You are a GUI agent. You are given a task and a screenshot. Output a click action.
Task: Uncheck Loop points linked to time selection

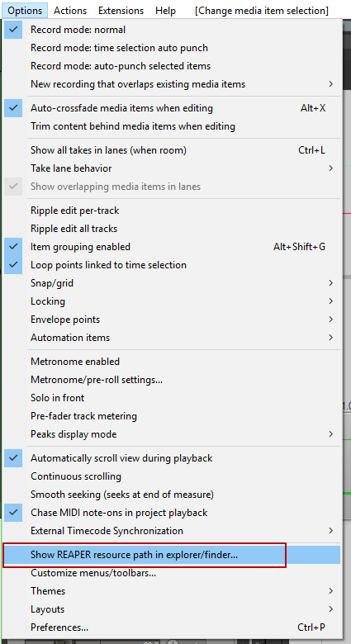pos(172,264)
